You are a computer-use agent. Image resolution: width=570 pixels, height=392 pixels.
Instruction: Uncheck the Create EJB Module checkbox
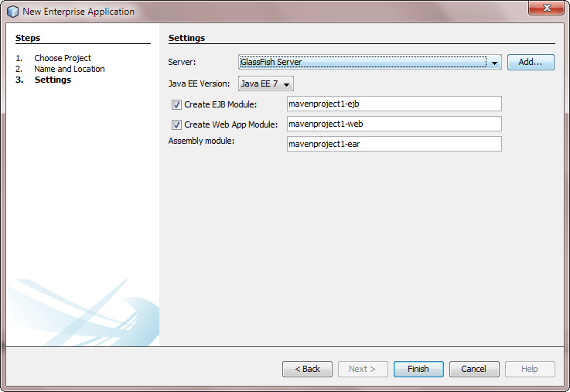click(x=176, y=104)
